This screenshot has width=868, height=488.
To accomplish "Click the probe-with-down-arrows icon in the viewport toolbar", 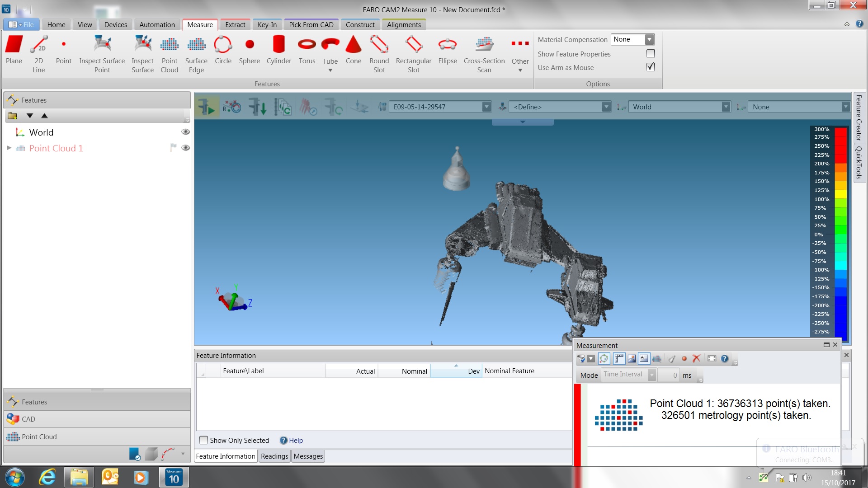I will point(258,107).
